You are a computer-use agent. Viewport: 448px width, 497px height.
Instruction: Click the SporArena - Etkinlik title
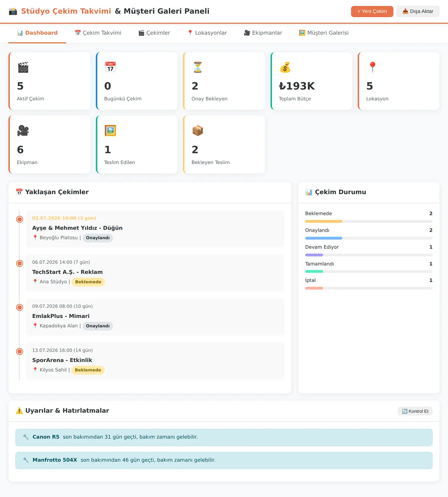pyautogui.click(x=62, y=360)
